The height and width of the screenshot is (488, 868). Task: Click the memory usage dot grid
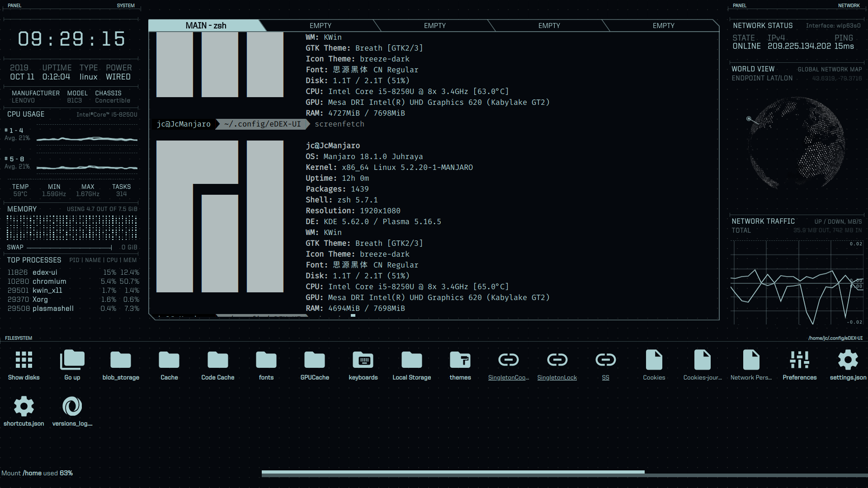pyautogui.click(x=71, y=227)
